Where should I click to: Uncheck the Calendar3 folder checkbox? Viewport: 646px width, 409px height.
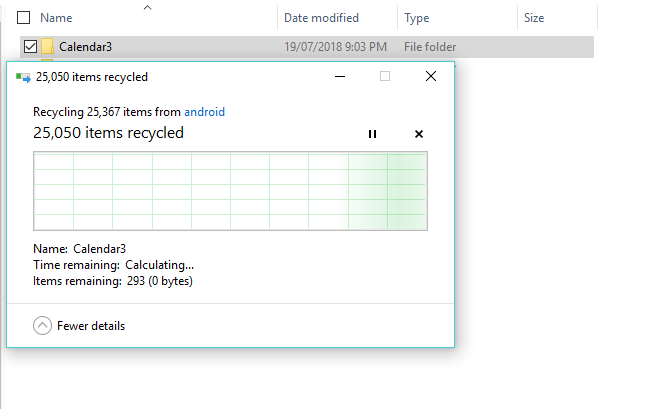coord(30,47)
